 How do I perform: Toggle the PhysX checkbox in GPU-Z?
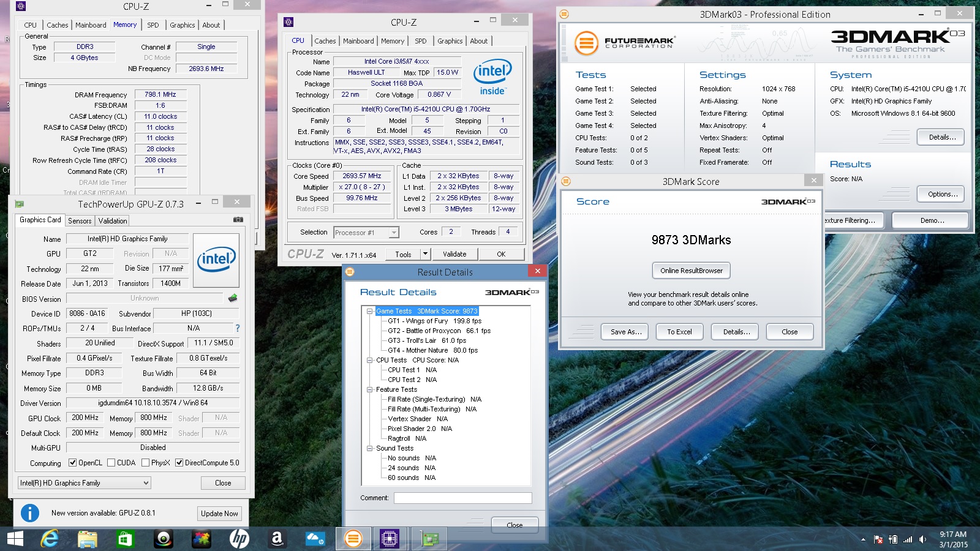146,463
